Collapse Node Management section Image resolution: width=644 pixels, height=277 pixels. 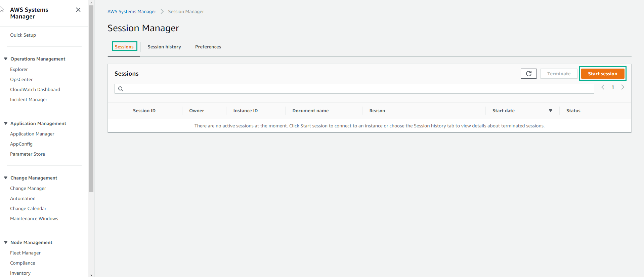click(x=6, y=242)
